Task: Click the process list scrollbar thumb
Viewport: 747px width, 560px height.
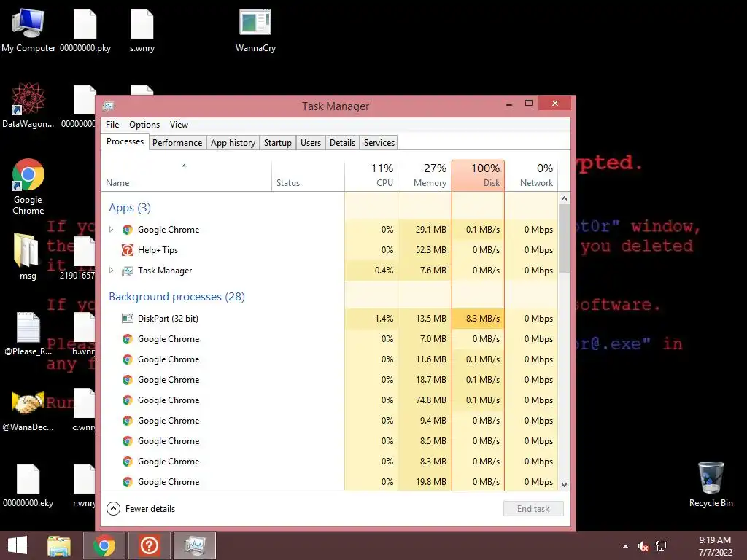Action: coord(564,238)
